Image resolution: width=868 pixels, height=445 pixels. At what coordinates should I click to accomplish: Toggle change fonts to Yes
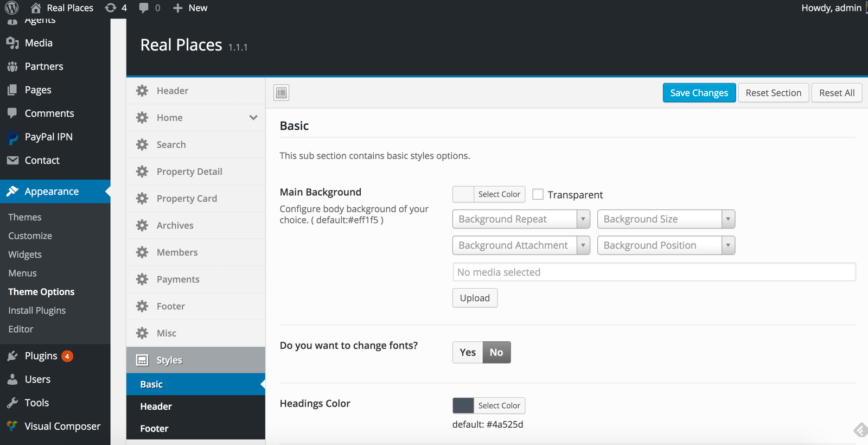tap(468, 352)
